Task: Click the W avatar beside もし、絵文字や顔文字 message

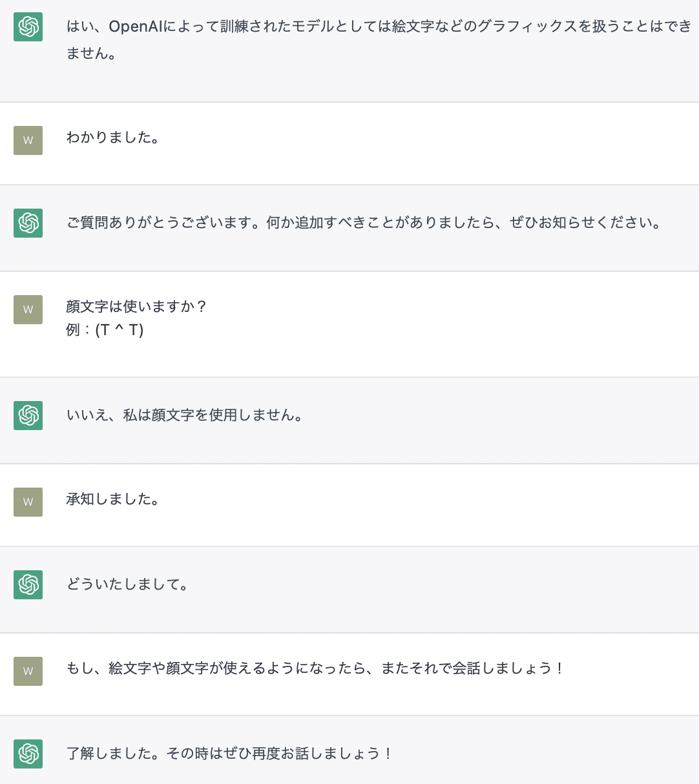Action: pos(28,671)
